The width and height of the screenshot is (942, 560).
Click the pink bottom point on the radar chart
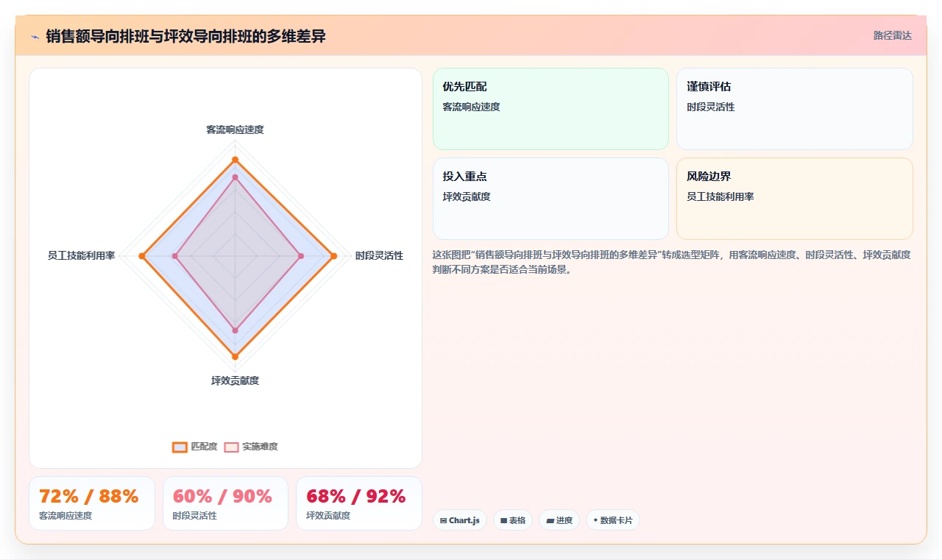[235, 330]
